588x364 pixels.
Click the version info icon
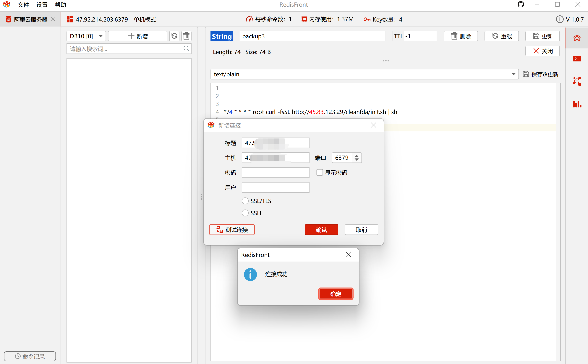(x=559, y=19)
